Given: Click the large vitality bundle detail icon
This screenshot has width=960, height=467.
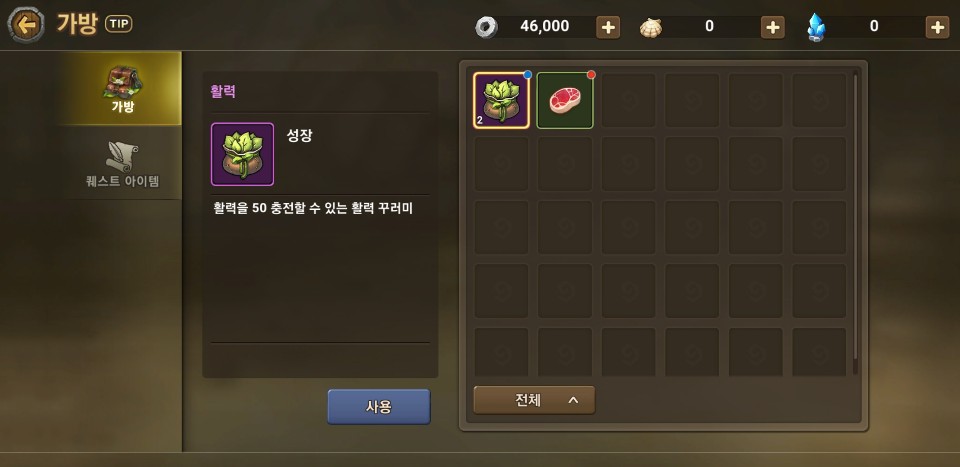Looking at the screenshot, I should click(242, 154).
